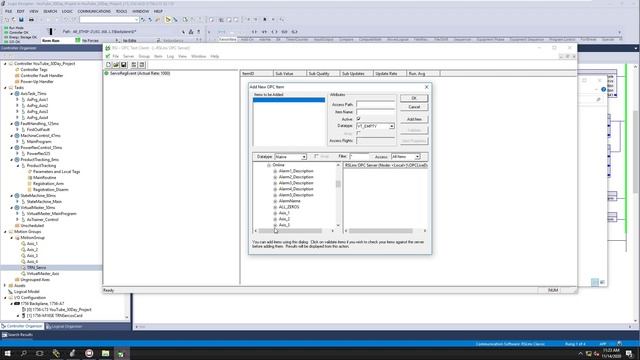The image size is (640, 360).
Task: Click New in the OPC Test Client toolbar
Action: point(109,65)
